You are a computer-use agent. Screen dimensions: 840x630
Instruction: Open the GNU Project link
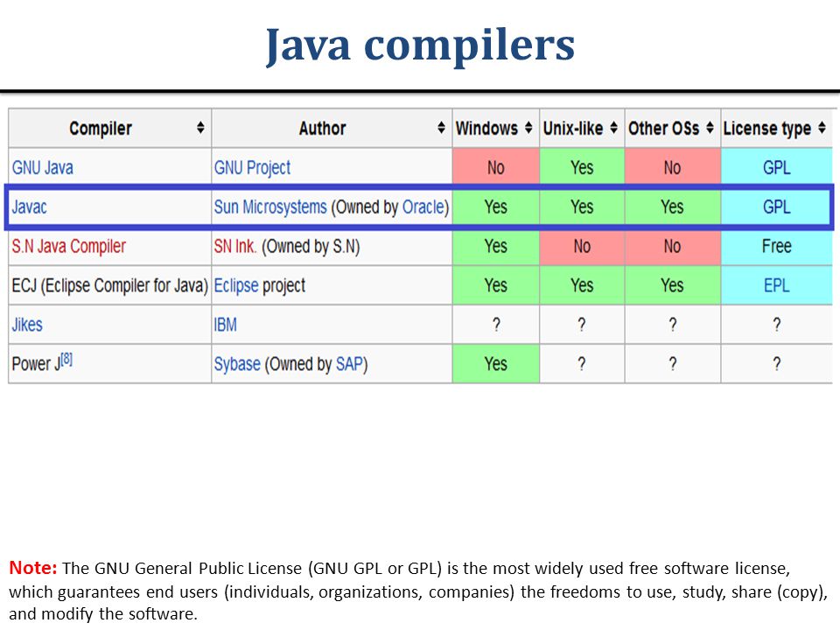(x=252, y=168)
